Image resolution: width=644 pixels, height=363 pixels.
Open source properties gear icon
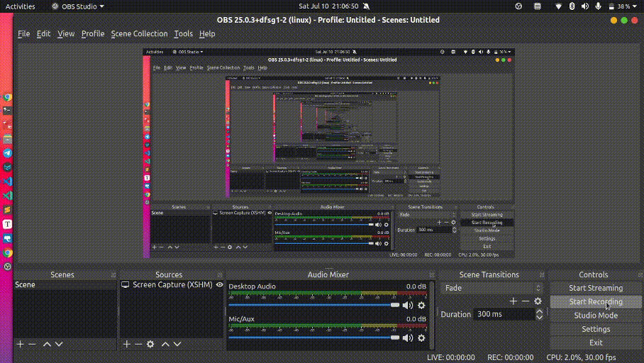[150, 344]
